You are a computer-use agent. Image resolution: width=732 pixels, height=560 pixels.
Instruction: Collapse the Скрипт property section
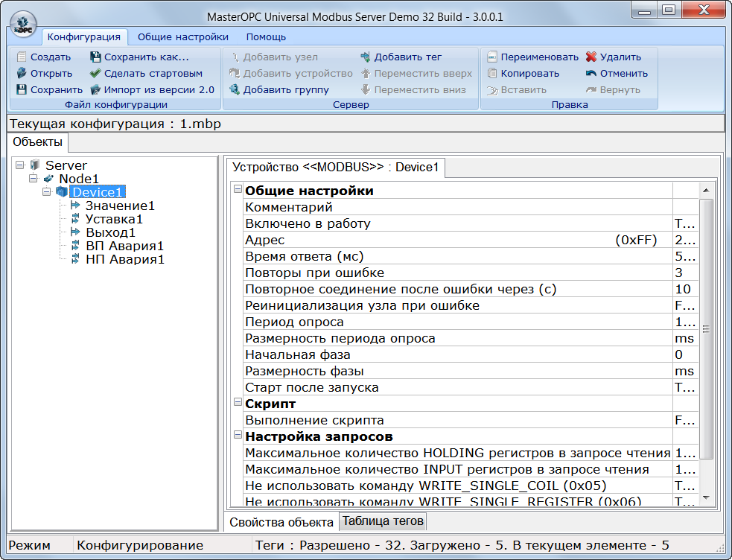coord(238,402)
